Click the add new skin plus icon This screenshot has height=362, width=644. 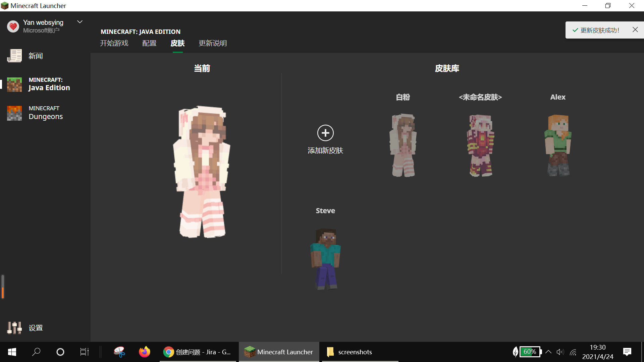(x=325, y=133)
